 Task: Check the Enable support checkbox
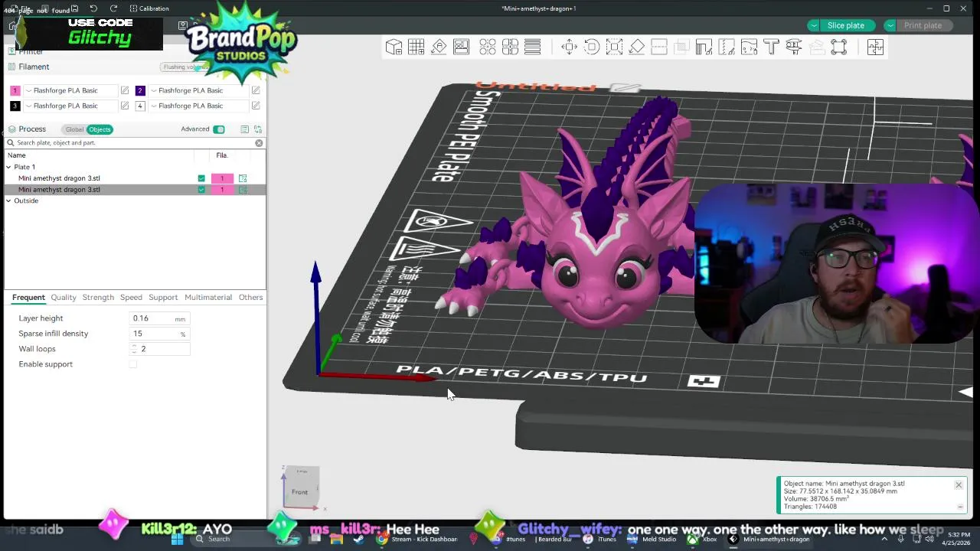click(x=133, y=364)
